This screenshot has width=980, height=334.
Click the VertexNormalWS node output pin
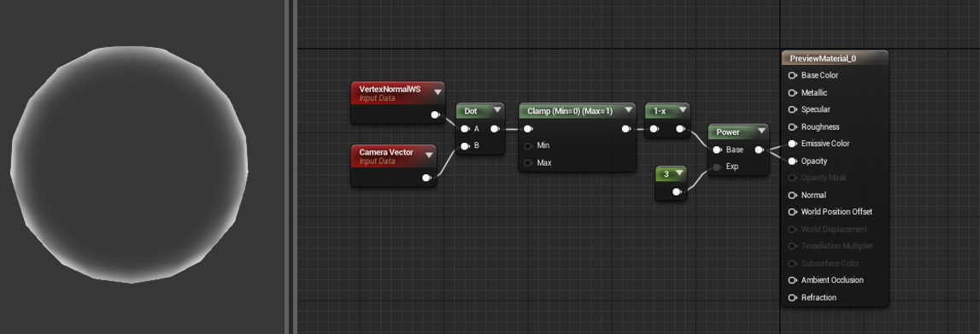(x=435, y=114)
